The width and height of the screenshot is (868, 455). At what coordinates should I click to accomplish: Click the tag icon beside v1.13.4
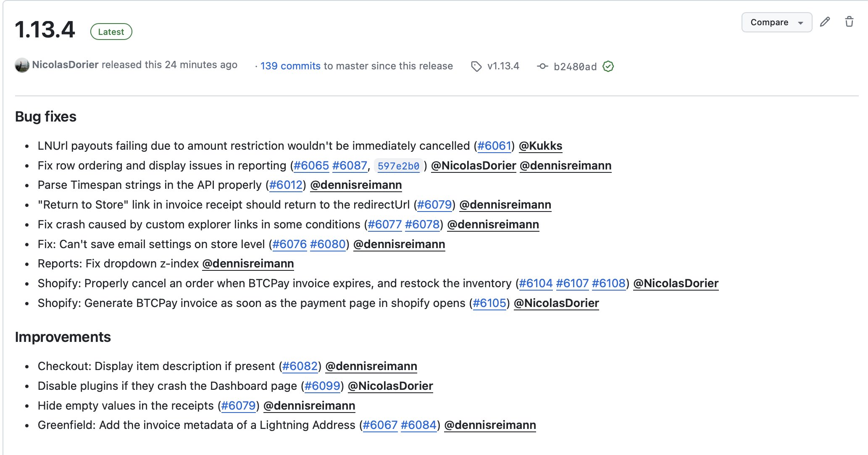pyautogui.click(x=476, y=66)
